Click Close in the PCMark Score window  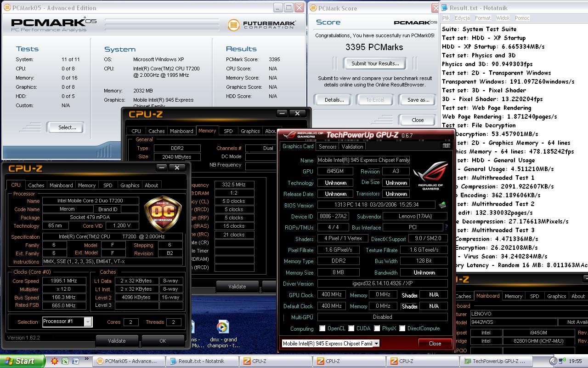[x=418, y=120]
